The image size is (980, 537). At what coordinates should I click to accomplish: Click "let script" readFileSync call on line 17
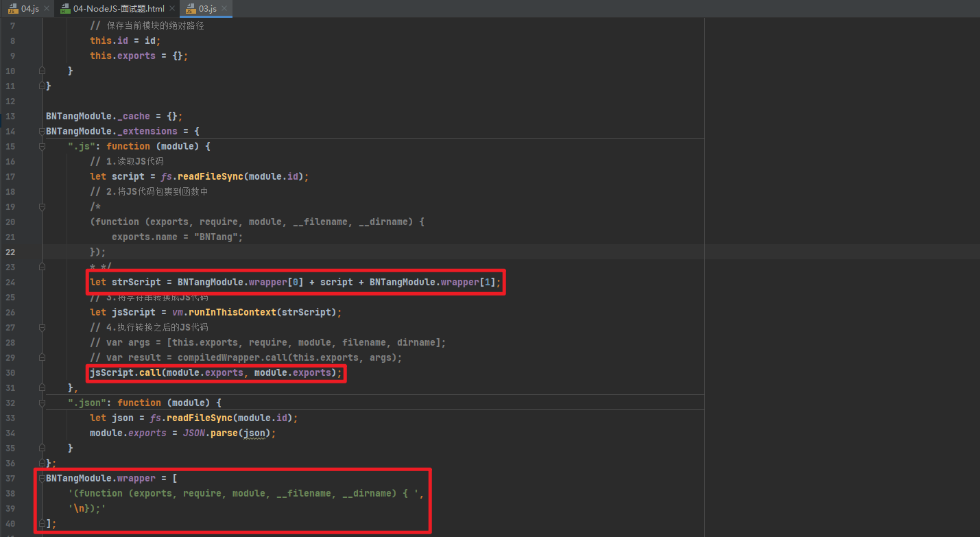(x=200, y=176)
